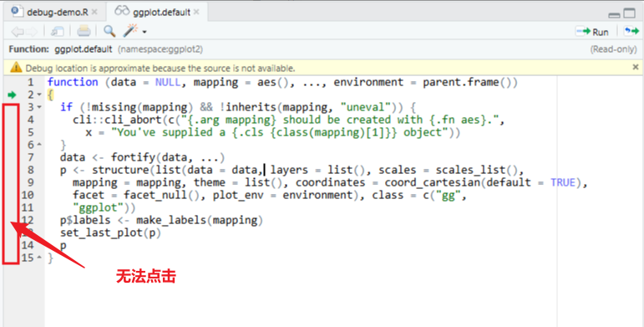Click the 'set_last_plot(p)' code line

pos(110,232)
